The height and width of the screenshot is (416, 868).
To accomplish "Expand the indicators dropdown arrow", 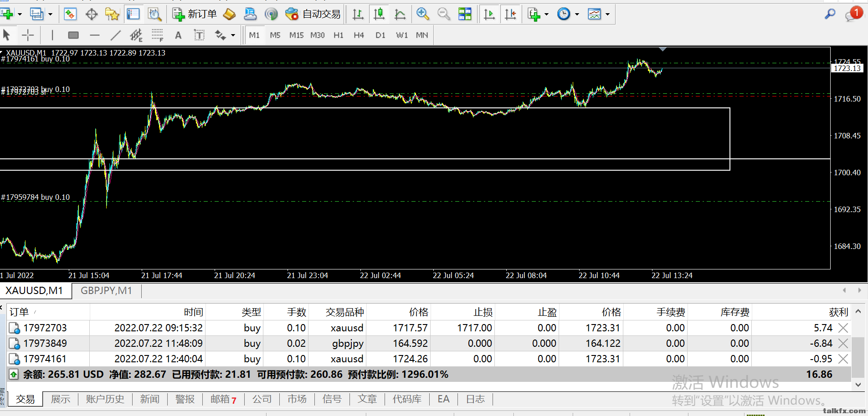I will [x=546, y=14].
